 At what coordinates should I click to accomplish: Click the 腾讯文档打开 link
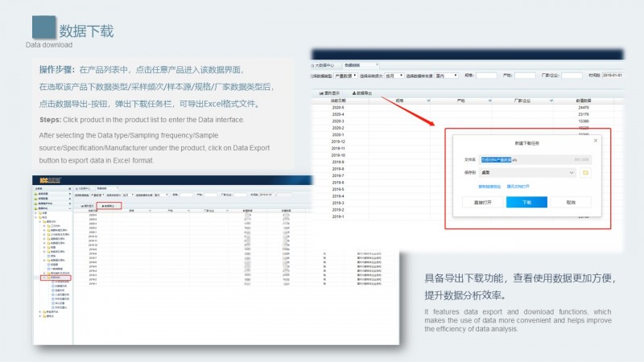click(x=518, y=187)
